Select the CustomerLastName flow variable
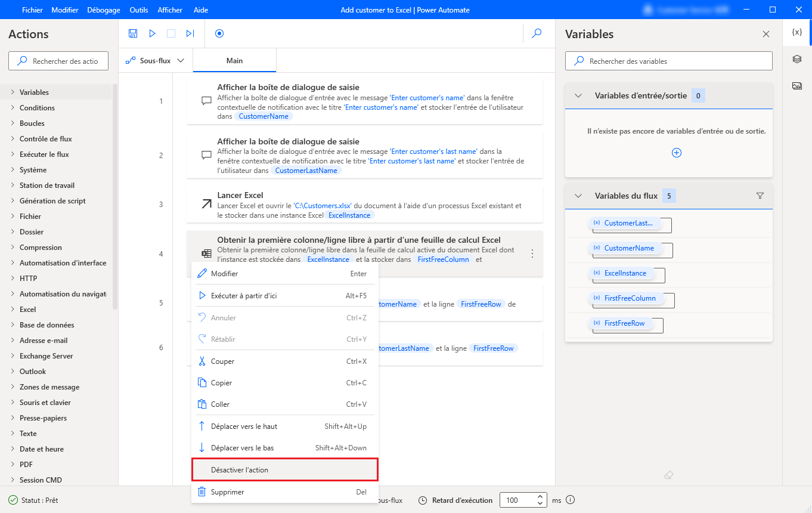The width and height of the screenshot is (812, 513). coord(625,223)
